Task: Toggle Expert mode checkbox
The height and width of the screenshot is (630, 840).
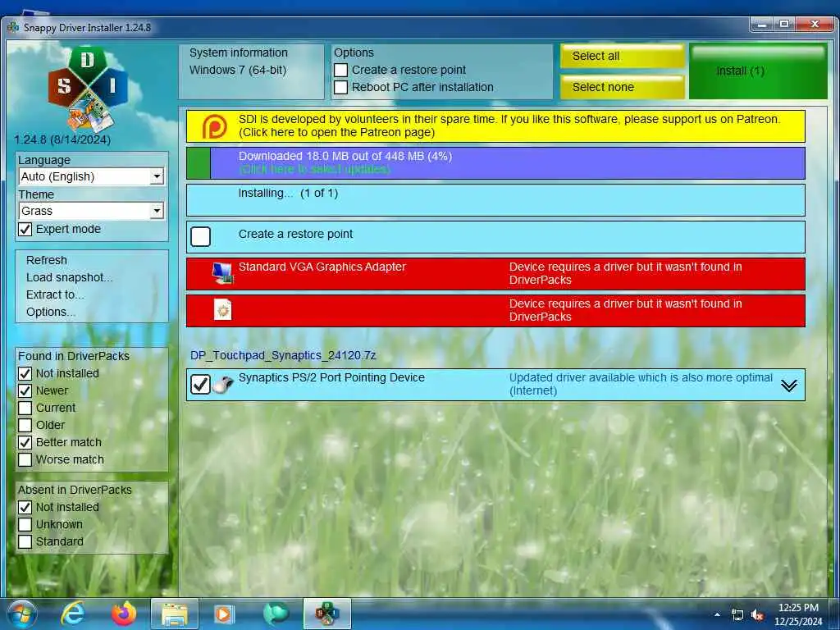Action: (25, 230)
